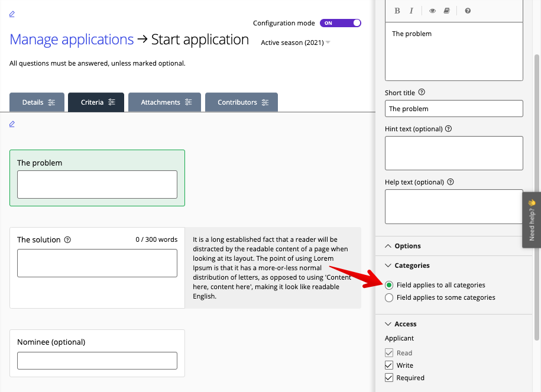The image size is (541, 392).
Task: Click the right panel vertical scrollbar
Action: tap(536, 197)
